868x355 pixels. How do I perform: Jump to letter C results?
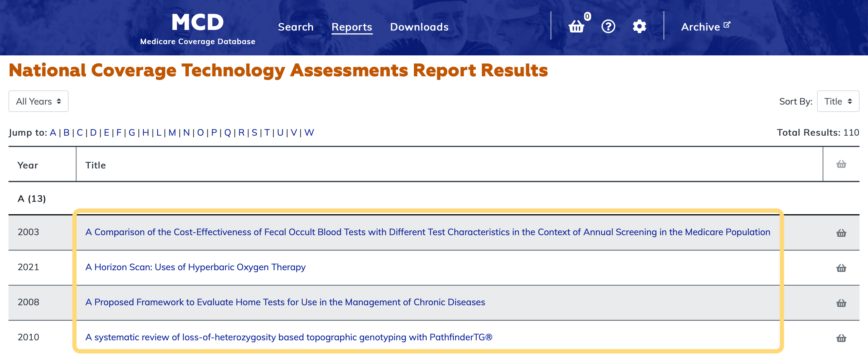click(x=80, y=133)
